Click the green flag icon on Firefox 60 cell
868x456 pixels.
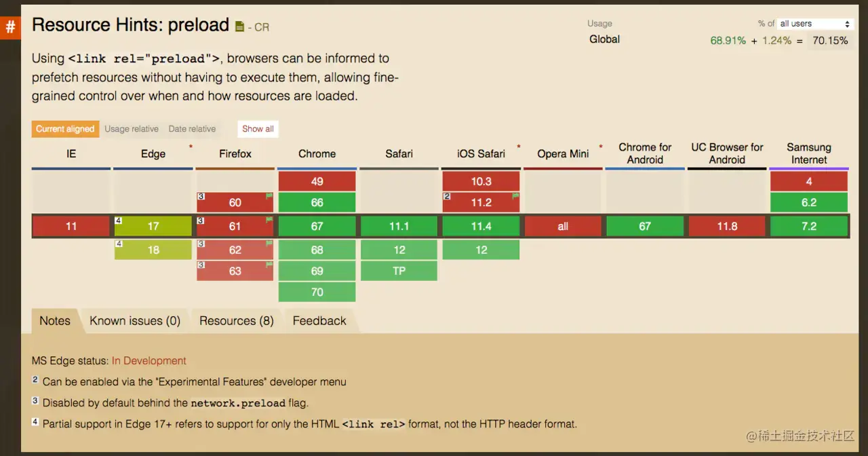tap(269, 197)
